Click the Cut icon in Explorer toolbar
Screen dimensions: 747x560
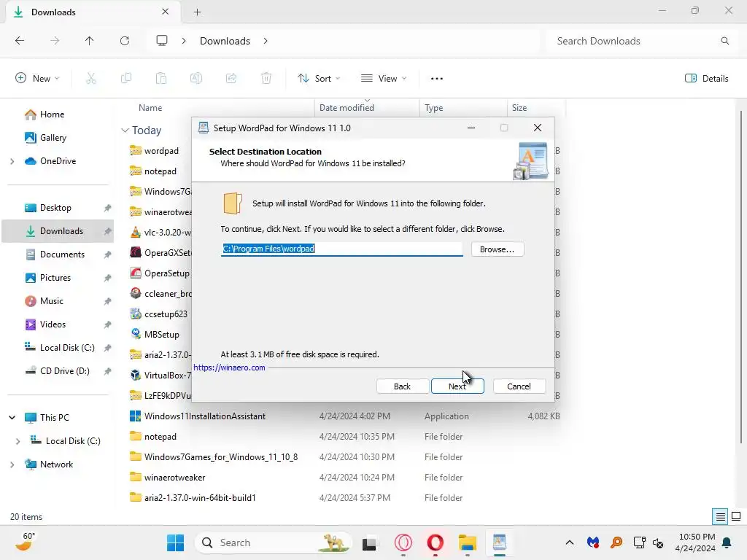(91, 78)
